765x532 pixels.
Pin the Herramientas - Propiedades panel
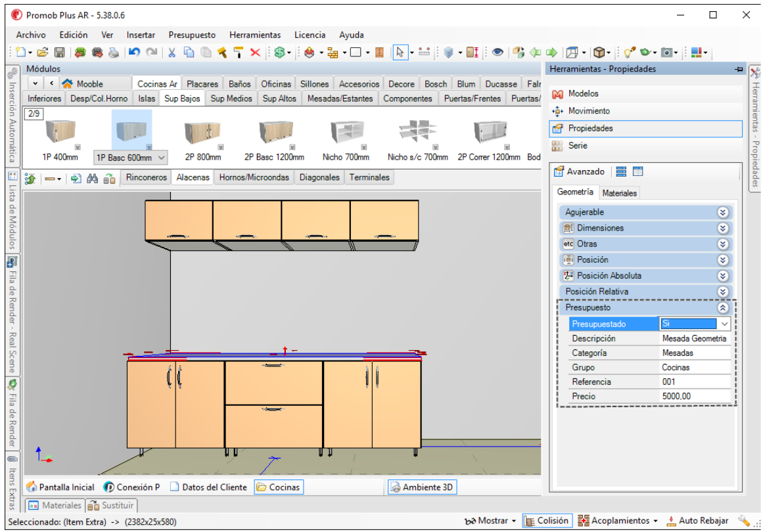coord(738,69)
